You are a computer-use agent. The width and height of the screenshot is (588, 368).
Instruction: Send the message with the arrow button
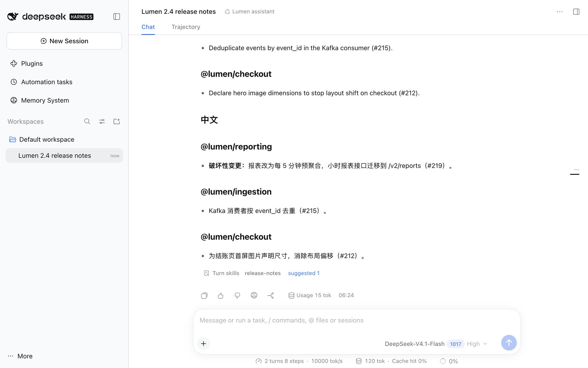(509, 343)
